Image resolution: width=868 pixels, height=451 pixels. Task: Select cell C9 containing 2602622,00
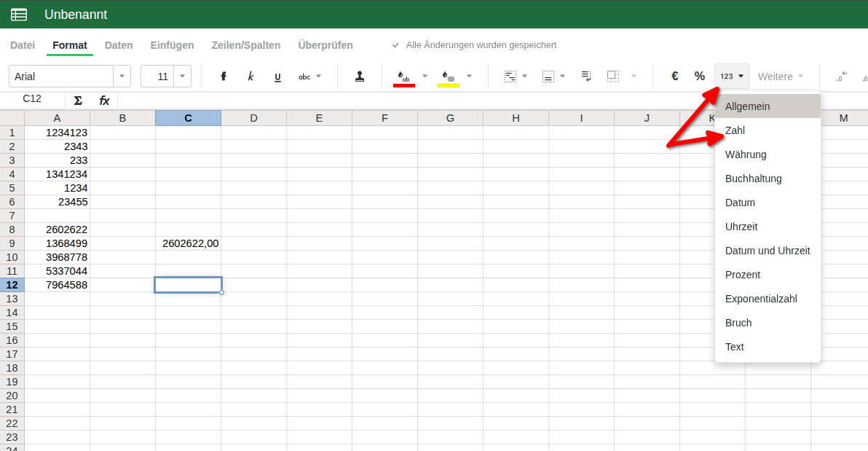[x=189, y=243]
